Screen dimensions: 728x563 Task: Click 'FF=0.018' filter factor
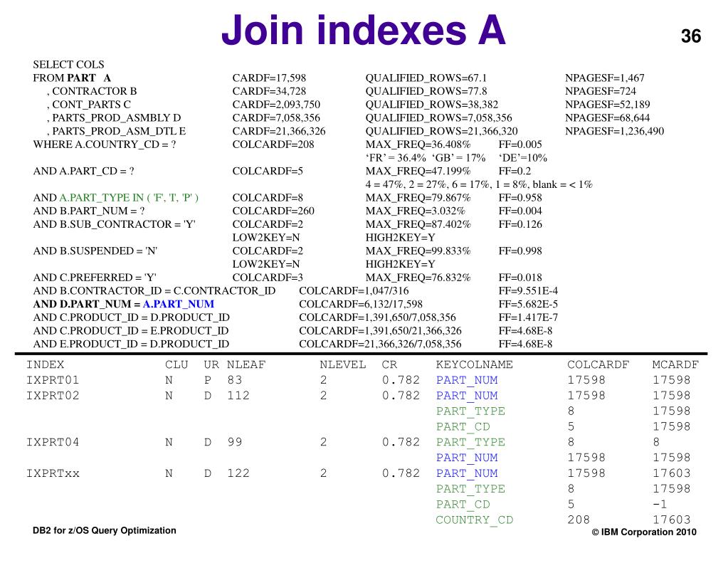(x=520, y=278)
